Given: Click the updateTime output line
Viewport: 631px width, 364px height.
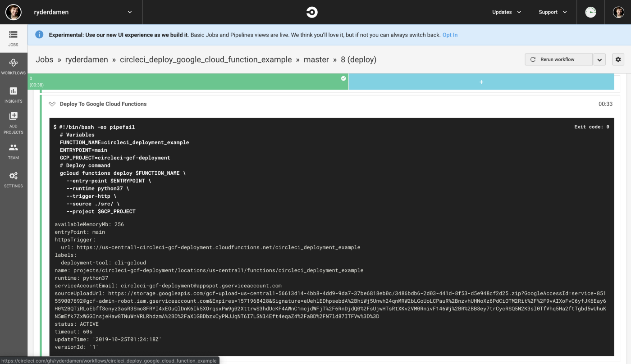Looking at the screenshot, I should [108, 339].
